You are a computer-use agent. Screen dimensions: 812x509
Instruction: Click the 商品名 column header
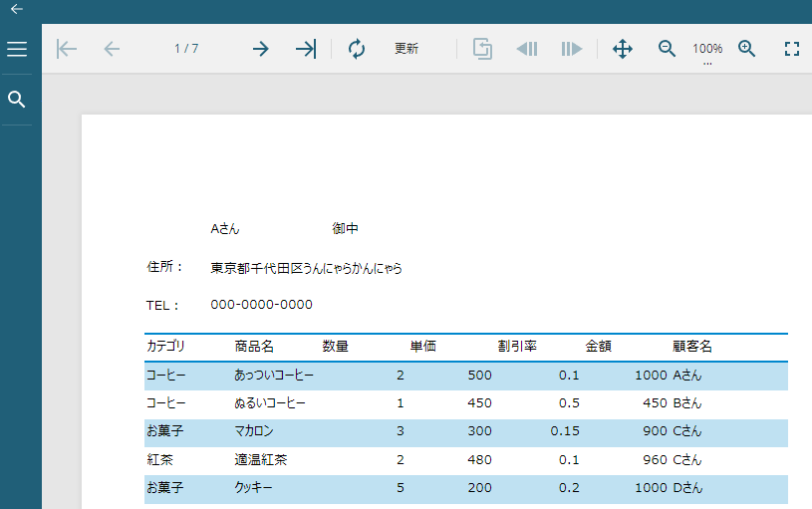pyautogui.click(x=254, y=347)
